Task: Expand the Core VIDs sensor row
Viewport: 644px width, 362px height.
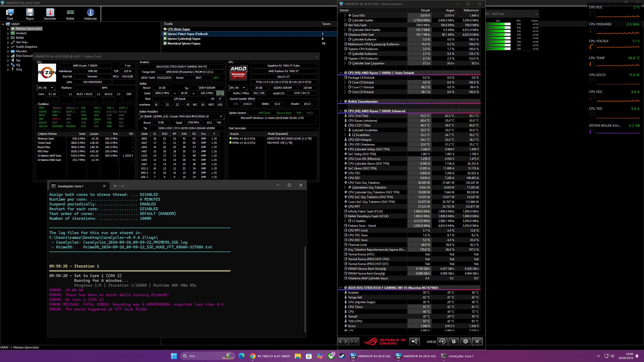Action: [x=345, y=15]
